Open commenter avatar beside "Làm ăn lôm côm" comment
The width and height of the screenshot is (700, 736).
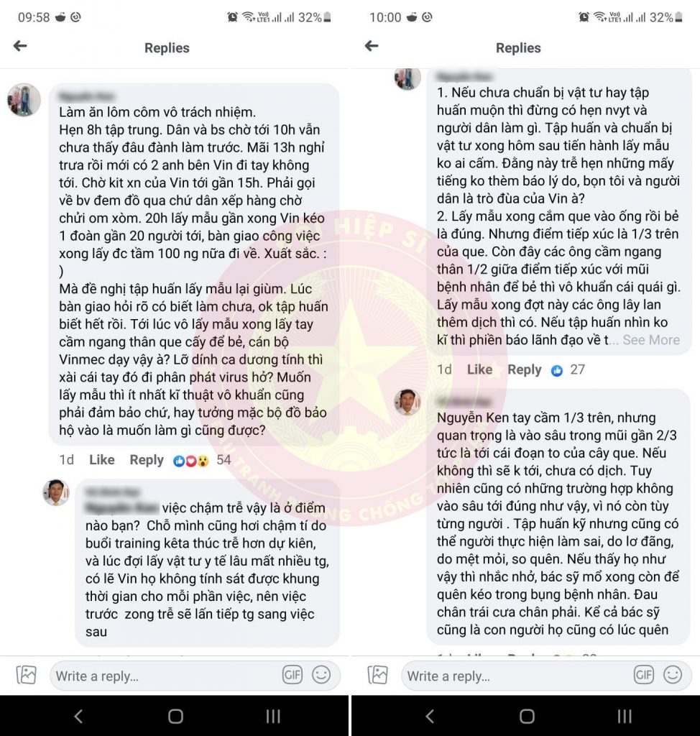[24, 100]
